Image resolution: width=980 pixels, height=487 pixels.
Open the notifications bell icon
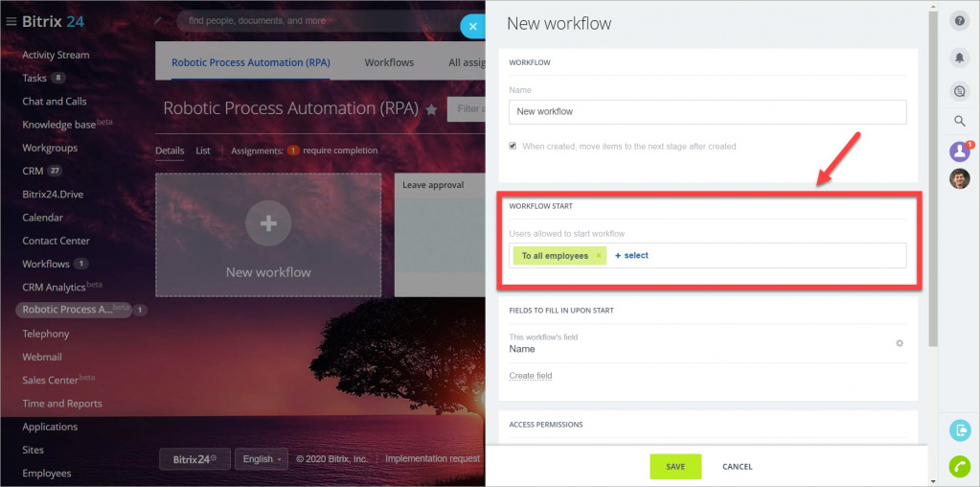tap(959, 58)
